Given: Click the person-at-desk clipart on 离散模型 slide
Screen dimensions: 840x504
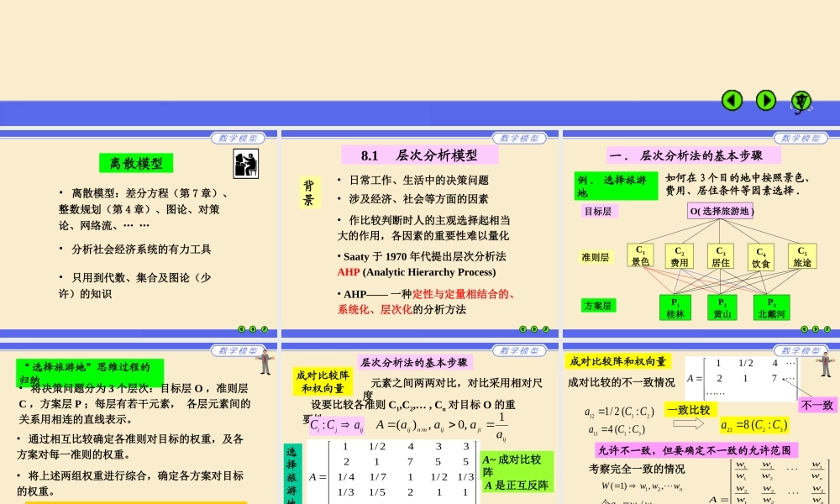Looking at the screenshot, I should (x=244, y=165).
